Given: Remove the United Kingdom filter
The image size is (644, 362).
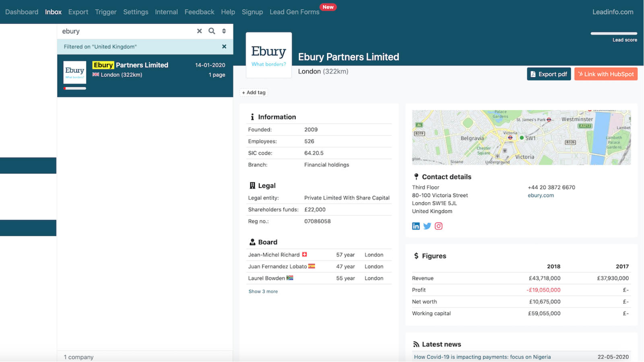Looking at the screenshot, I should [x=224, y=46].
